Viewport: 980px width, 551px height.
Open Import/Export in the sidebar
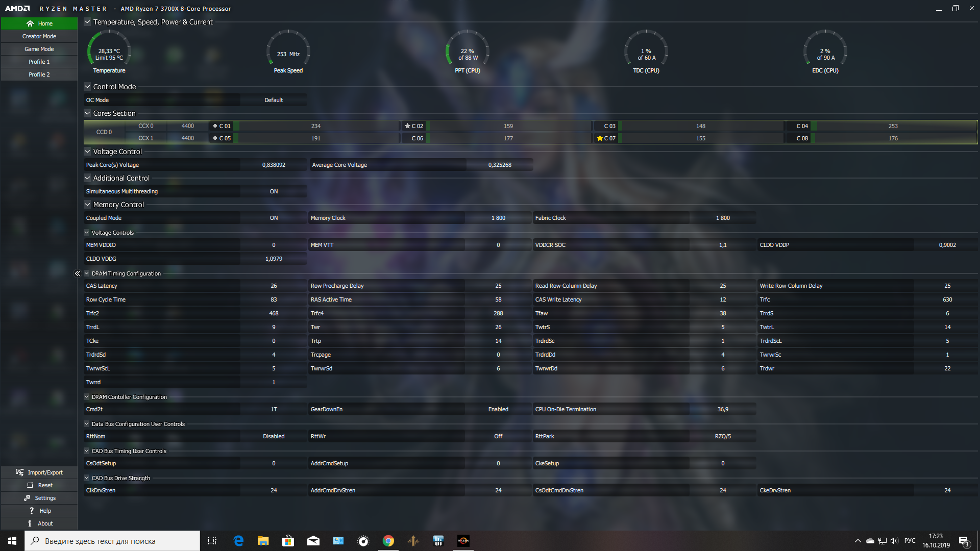tap(39, 472)
